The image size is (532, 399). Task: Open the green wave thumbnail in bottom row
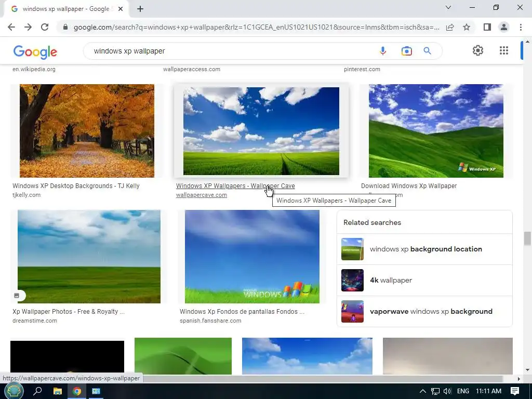[183, 356]
